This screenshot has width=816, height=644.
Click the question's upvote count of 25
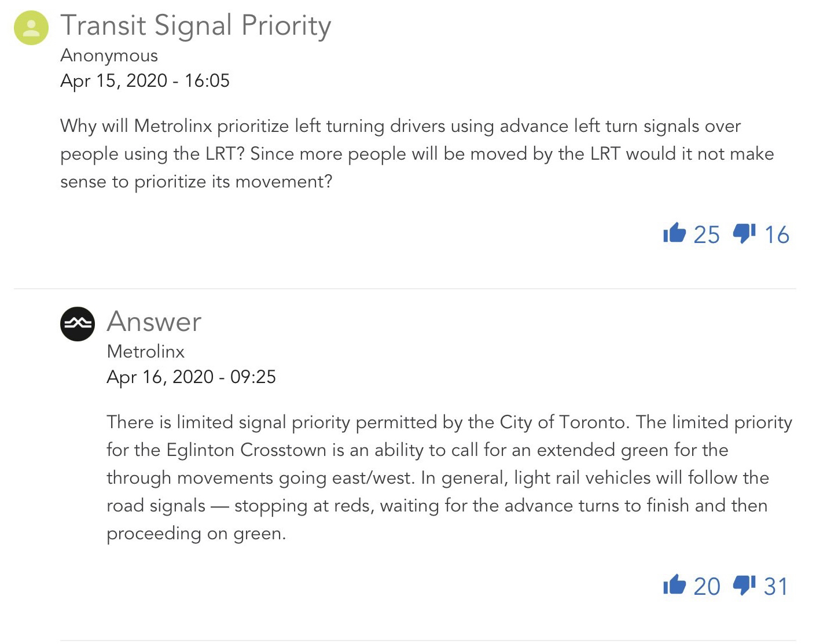pyautogui.click(x=707, y=234)
